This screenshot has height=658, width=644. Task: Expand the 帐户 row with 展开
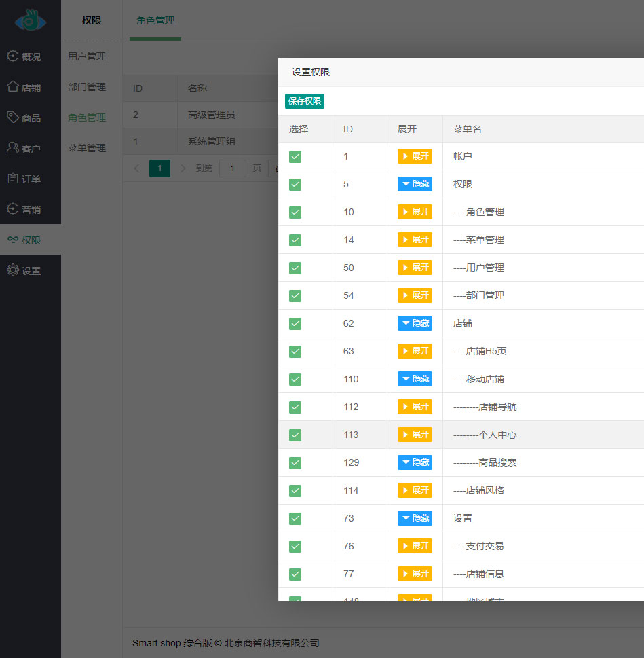coord(415,156)
